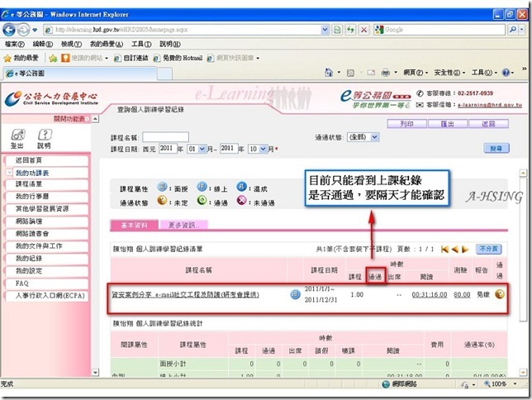The image size is (532, 400).
Task: Open the 編輯 menu
Action: [43, 44]
